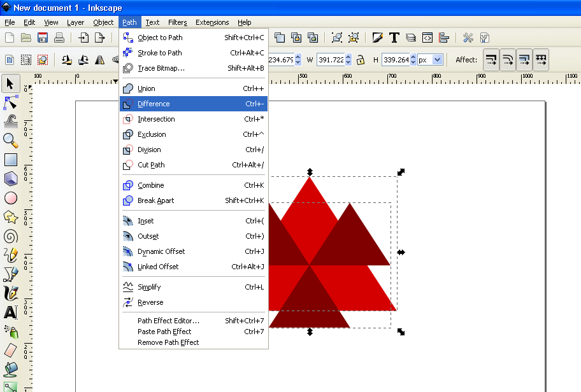The width and height of the screenshot is (581, 392).
Task: Click the Export icon
Action: tap(99, 38)
